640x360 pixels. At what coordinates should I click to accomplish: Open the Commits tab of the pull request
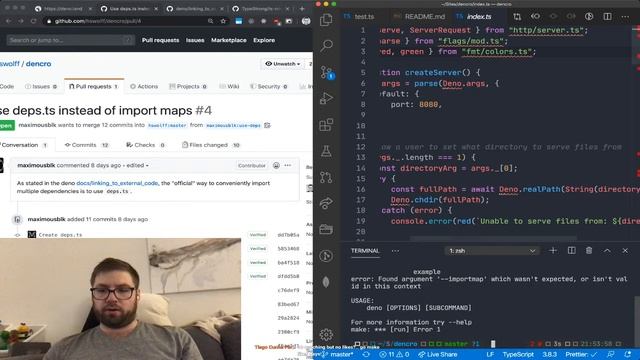87,145
